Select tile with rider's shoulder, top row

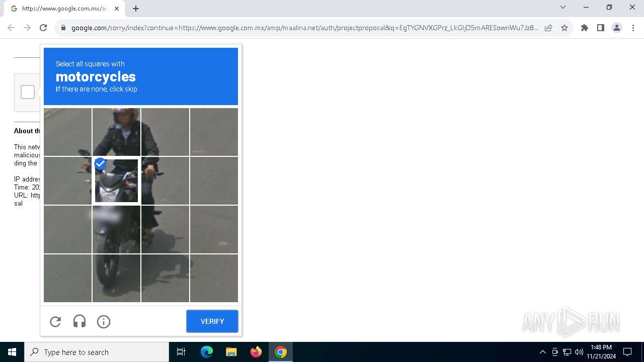pyautogui.click(x=165, y=132)
